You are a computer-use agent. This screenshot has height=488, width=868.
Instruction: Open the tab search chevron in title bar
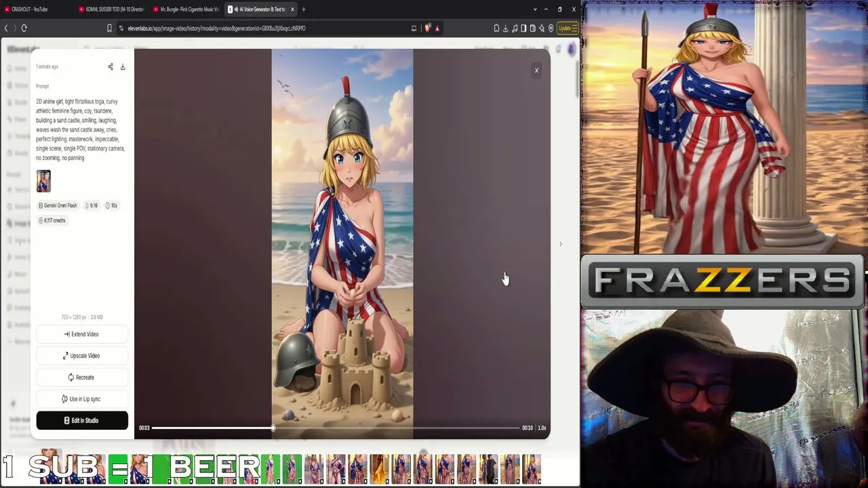tap(534, 9)
